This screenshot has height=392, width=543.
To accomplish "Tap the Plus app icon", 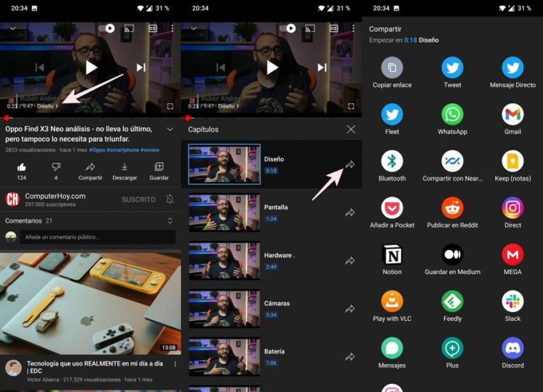I will pyautogui.click(x=452, y=348).
